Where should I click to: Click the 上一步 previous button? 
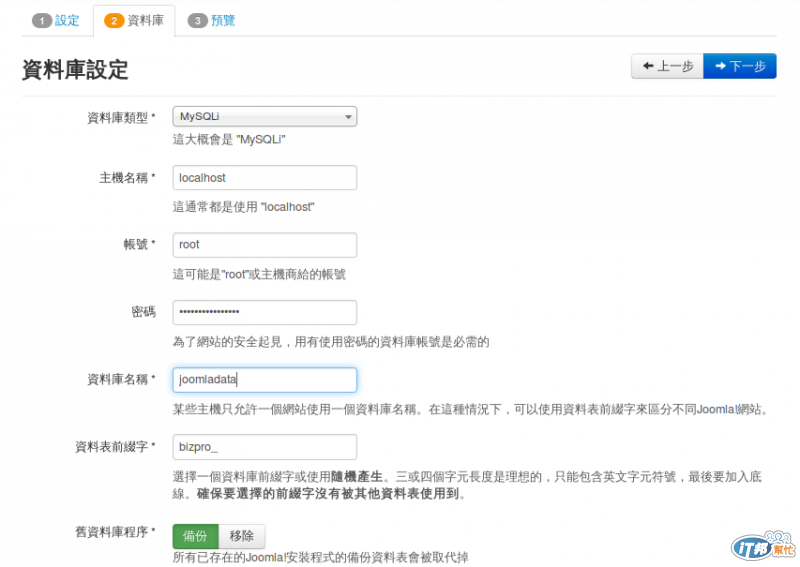click(667, 66)
